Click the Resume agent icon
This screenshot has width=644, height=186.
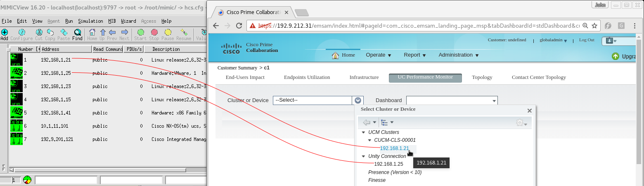[184, 32]
